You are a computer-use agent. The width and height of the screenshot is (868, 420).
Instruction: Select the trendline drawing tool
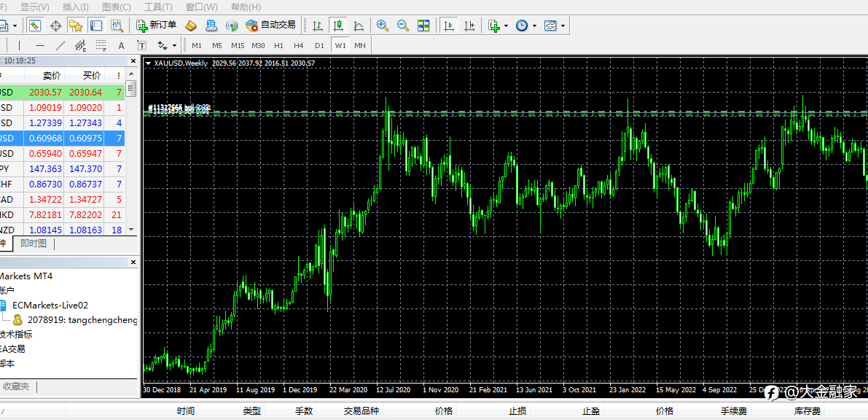click(60, 45)
